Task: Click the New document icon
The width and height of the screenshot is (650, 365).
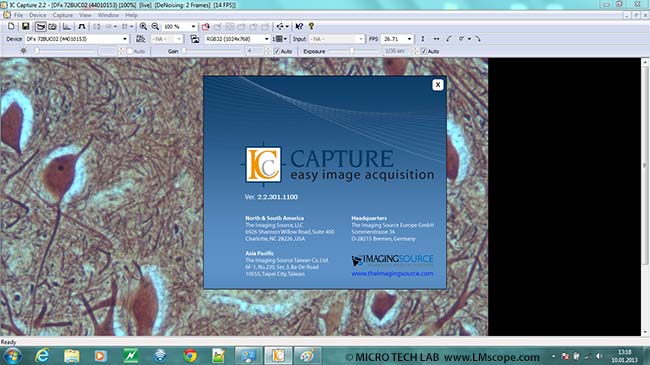Action: pyautogui.click(x=11, y=27)
